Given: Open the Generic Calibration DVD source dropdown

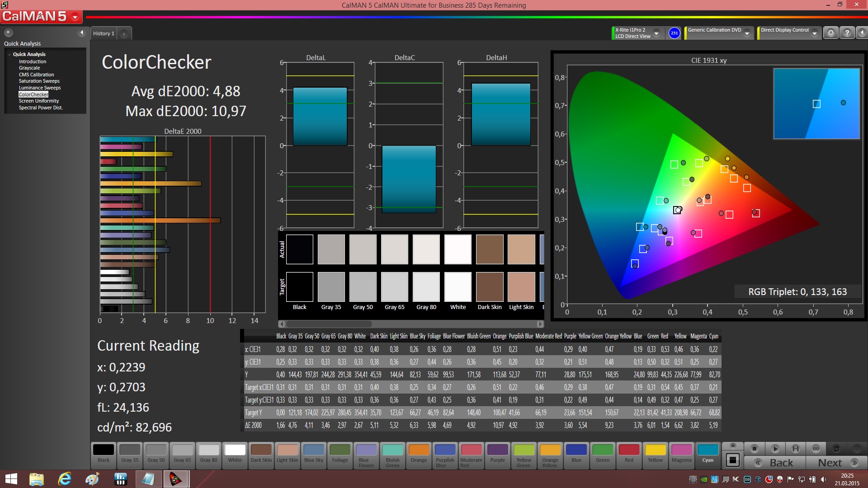Looking at the screenshot, I should [x=747, y=33].
